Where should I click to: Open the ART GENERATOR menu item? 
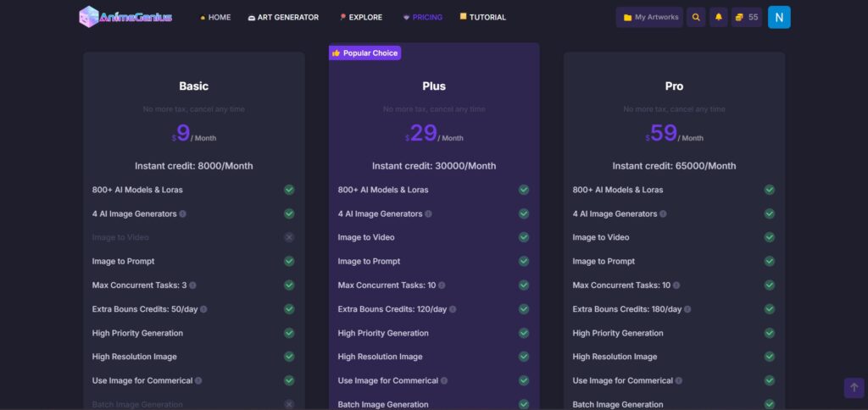coord(283,17)
